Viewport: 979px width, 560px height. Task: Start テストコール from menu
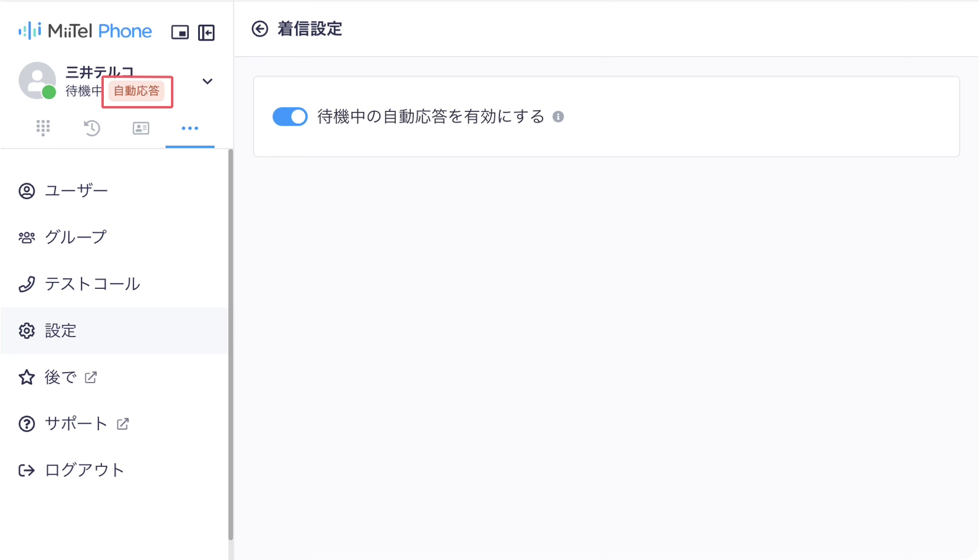[x=114, y=284]
